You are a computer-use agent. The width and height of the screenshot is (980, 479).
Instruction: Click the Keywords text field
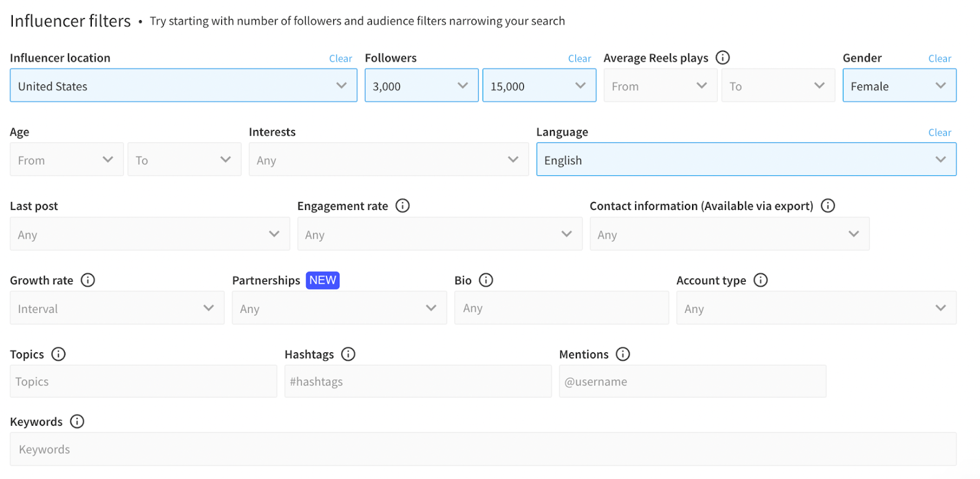(483, 449)
